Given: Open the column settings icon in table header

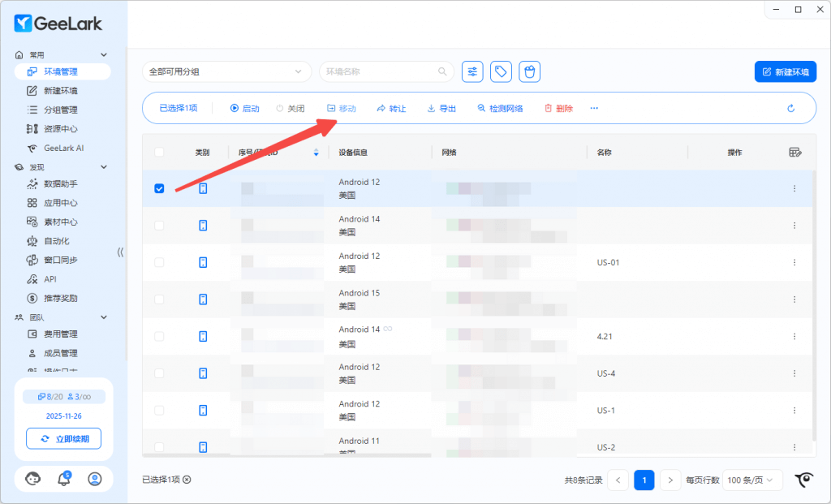Looking at the screenshot, I should click(795, 152).
